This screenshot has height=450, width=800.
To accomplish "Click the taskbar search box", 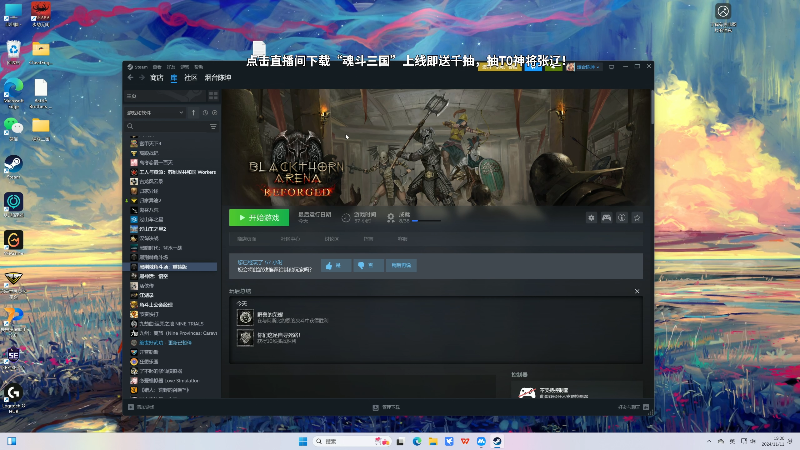I will [352, 441].
